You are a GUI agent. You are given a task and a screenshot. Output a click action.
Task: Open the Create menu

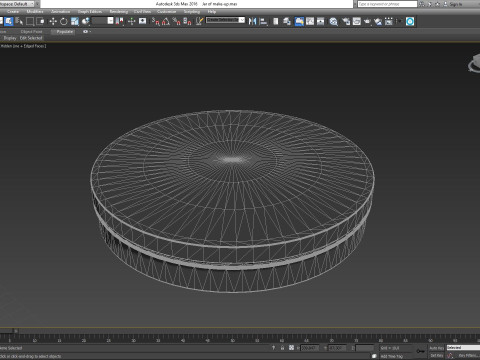pyautogui.click(x=13, y=12)
